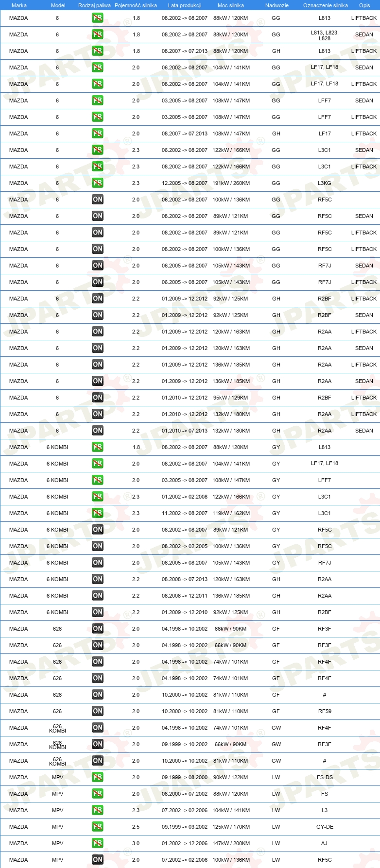Select the '147kW / 200KM' power cell
The width and height of the screenshot is (380, 868).
(231, 843)
